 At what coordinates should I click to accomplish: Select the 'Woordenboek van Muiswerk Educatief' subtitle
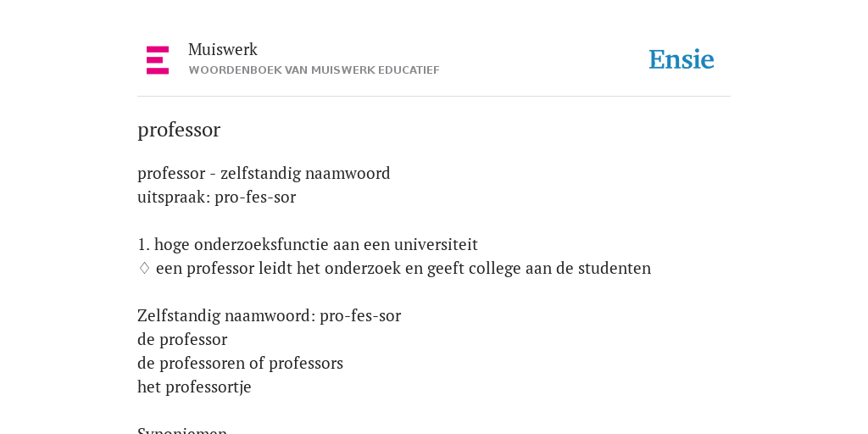tap(314, 70)
